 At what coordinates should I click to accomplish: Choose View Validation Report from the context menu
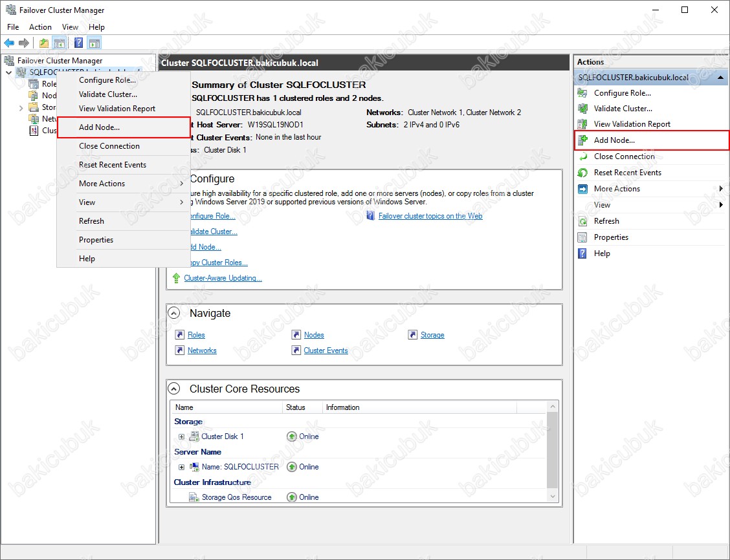click(x=124, y=109)
